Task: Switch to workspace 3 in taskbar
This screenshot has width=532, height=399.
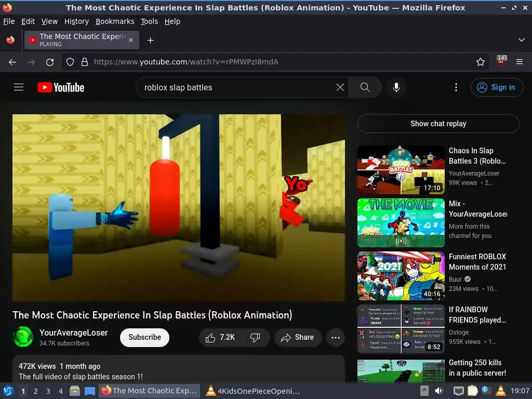Action: coord(48,391)
